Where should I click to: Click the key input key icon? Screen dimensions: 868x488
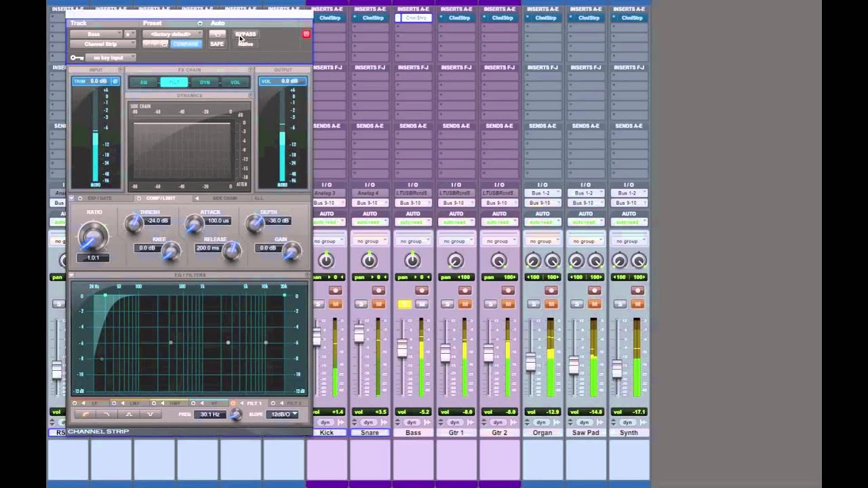click(77, 58)
